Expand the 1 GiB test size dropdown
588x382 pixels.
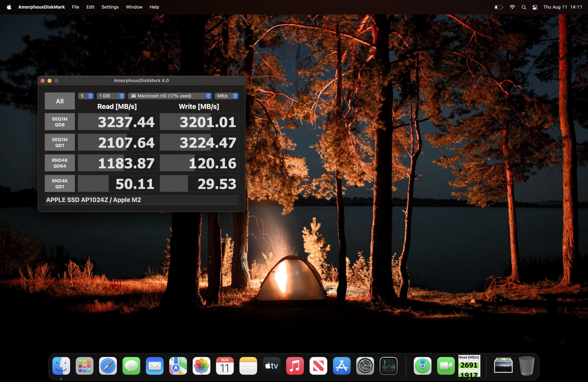(111, 96)
